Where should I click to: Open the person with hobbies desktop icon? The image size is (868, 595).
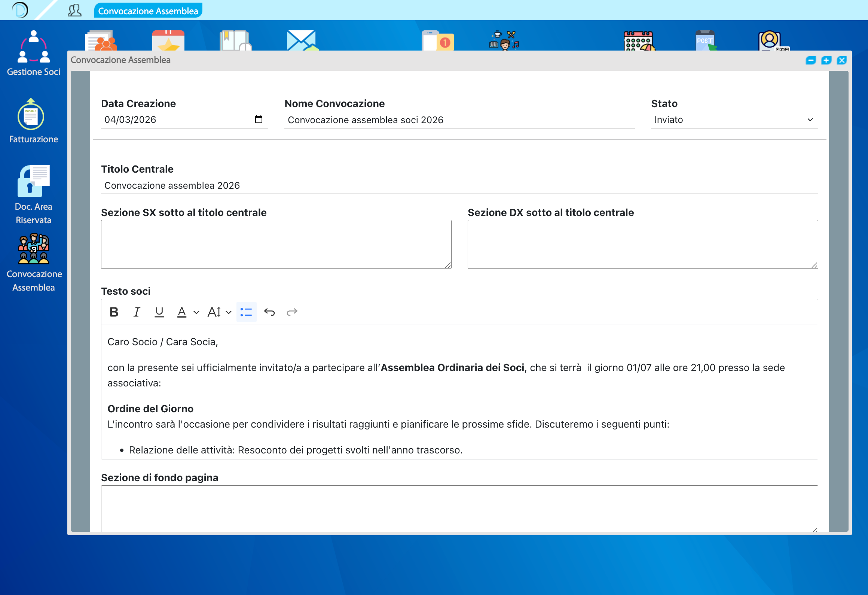tap(504, 40)
